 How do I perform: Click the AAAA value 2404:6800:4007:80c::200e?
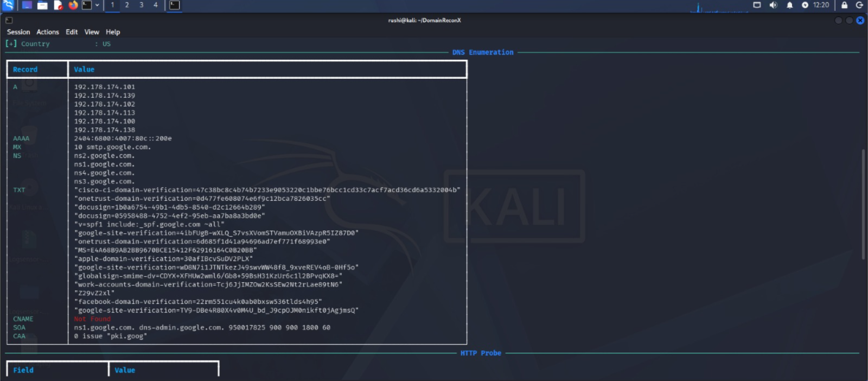[123, 138]
